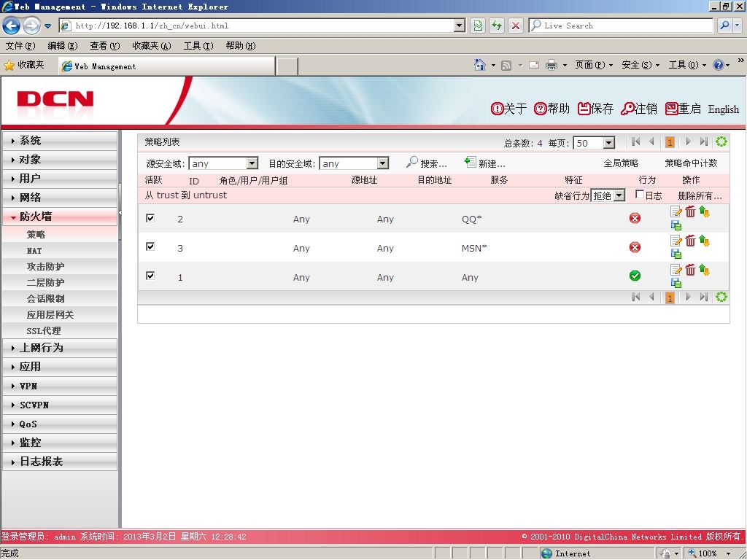Go to previous page in the footer pagination
The width and height of the screenshot is (747, 560).
651,297
